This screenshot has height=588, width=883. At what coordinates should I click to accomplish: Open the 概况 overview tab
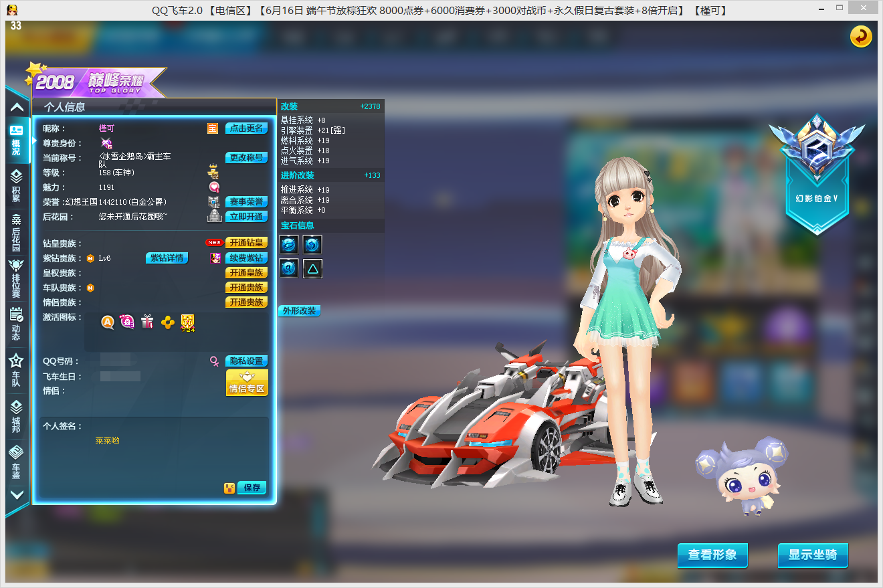pyautogui.click(x=16, y=140)
